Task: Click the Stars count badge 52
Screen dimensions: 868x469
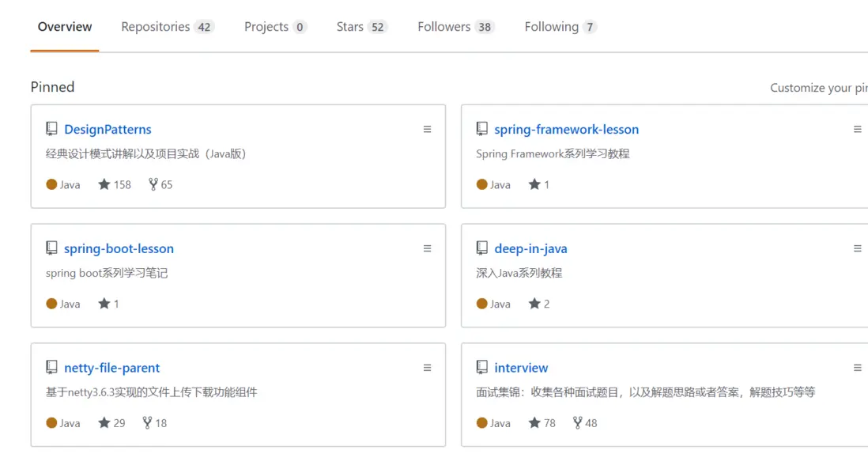Action: (x=378, y=27)
